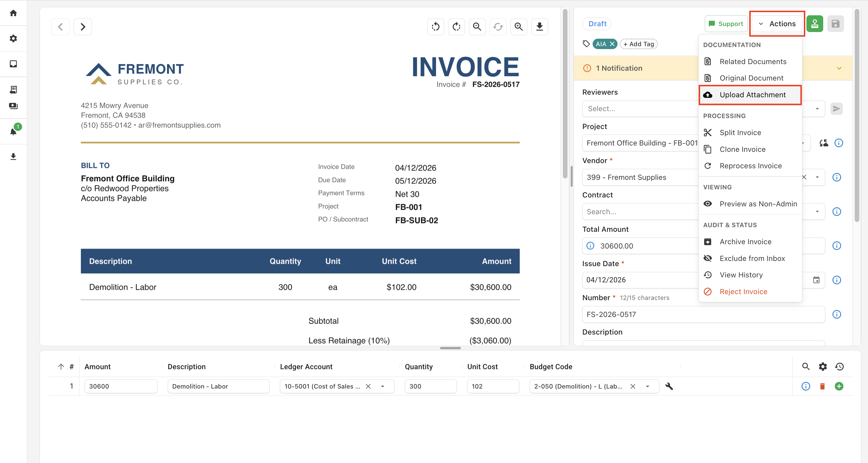The image size is (868, 463).
Task: Choose Split Invoice menu item
Action: pos(750,132)
